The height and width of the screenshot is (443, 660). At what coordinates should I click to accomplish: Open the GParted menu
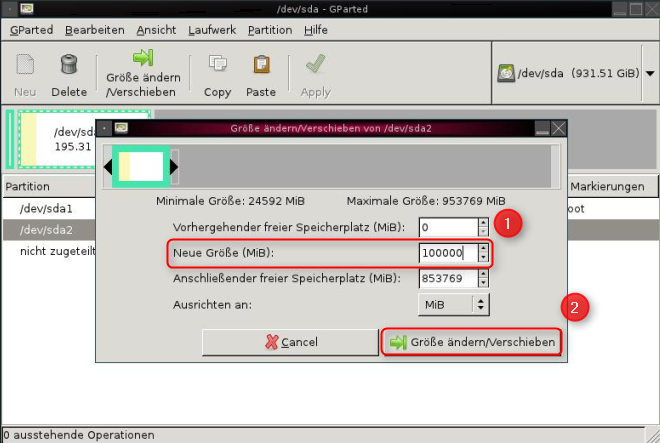(32, 30)
